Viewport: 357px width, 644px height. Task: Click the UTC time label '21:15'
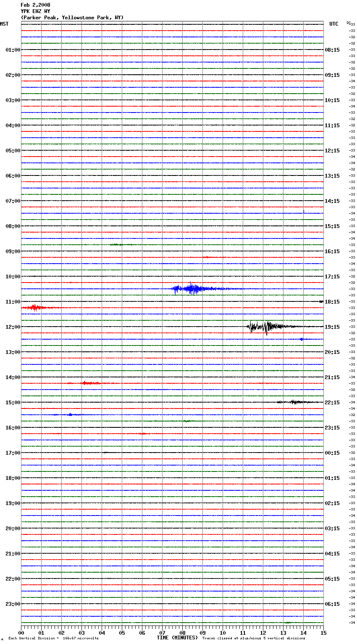(332, 377)
